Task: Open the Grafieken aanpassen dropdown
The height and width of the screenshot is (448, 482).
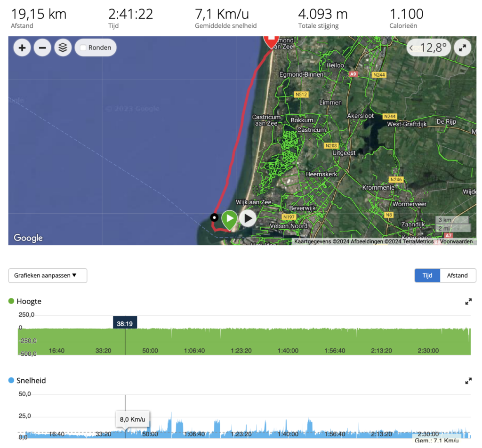Action: pos(48,275)
